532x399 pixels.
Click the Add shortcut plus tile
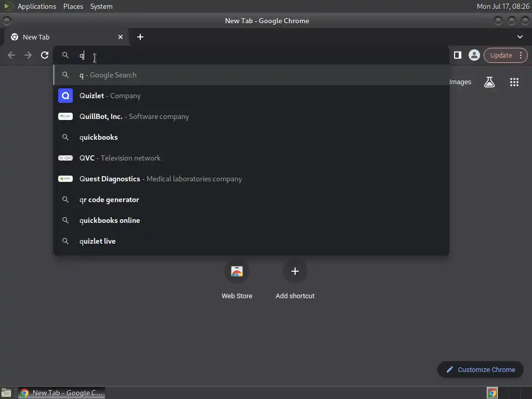(x=295, y=279)
